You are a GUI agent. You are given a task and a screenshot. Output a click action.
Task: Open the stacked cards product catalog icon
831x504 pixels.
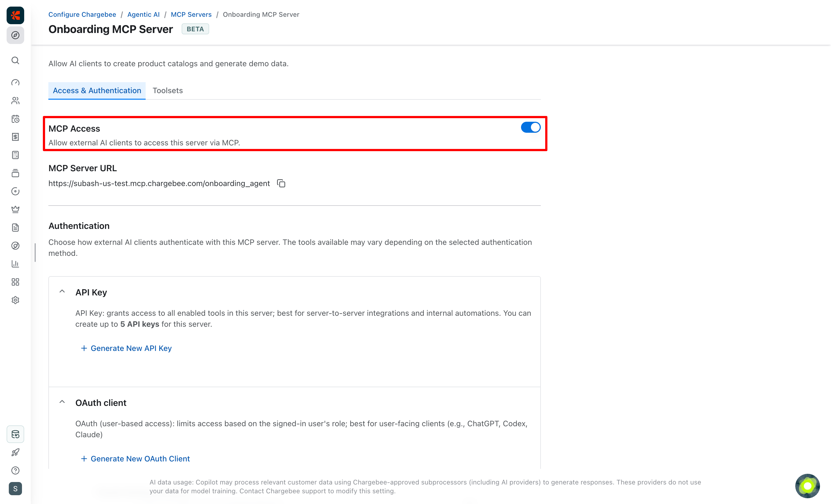tap(15, 173)
